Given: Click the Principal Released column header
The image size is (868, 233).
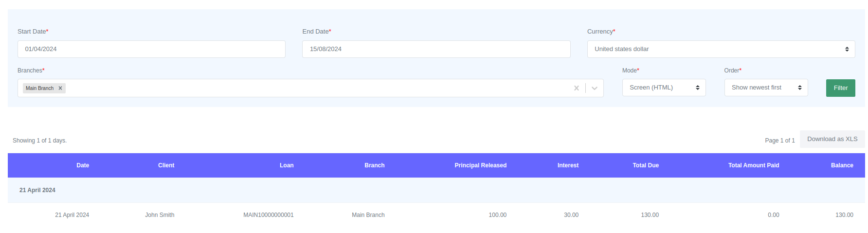Looking at the screenshot, I should pos(480,165).
